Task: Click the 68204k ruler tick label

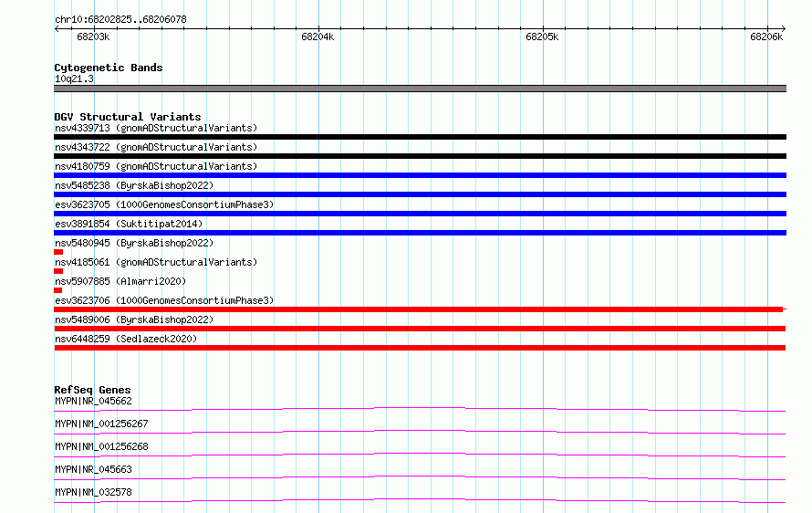Action: (318, 37)
